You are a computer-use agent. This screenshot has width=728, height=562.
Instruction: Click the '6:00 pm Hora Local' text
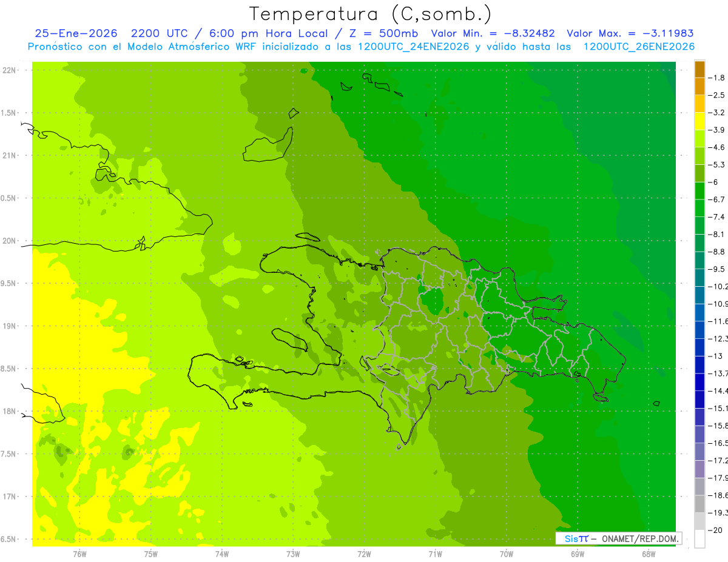(x=267, y=33)
